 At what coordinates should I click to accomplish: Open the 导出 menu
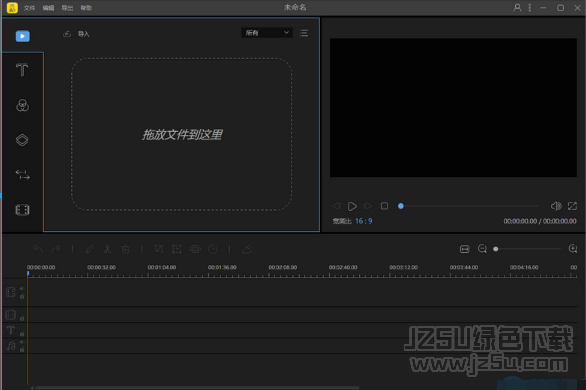(67, 8)
